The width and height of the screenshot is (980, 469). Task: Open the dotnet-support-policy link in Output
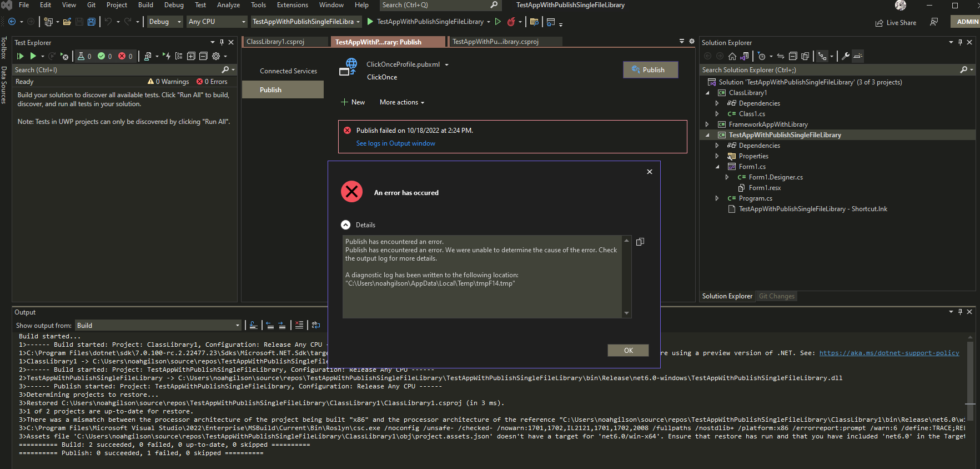click(889, 353)
